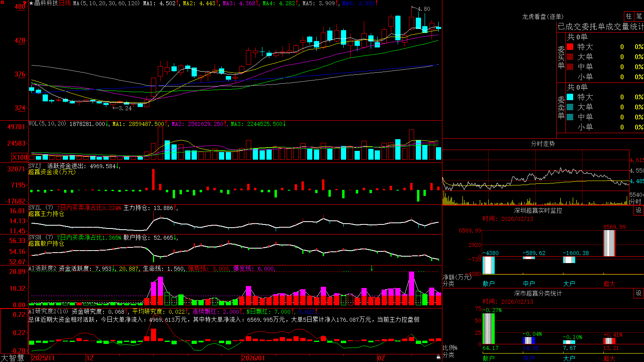Click the 2026/01 date marker on timeline
The height and width of the screenshot is (362, 644).
tap(254, 358)
